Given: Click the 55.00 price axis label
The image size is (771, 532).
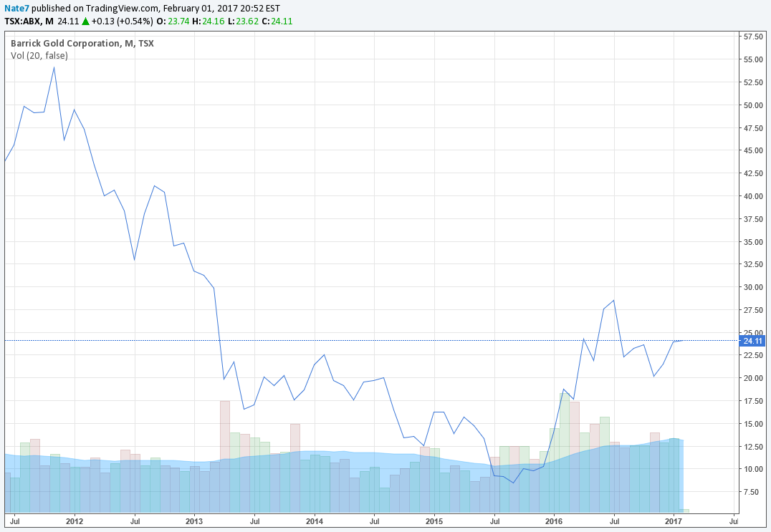Looking at the screenshot, I should [753, 59].
